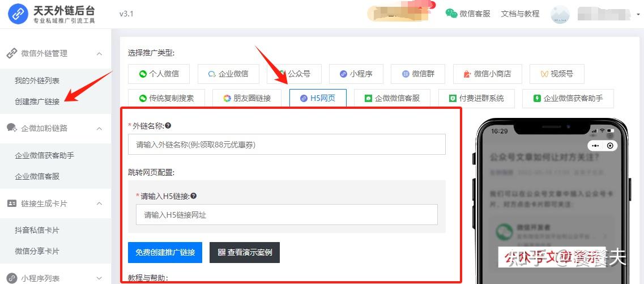Click the 小程序列表 icon
644x284 pixels.
(11, 278)
